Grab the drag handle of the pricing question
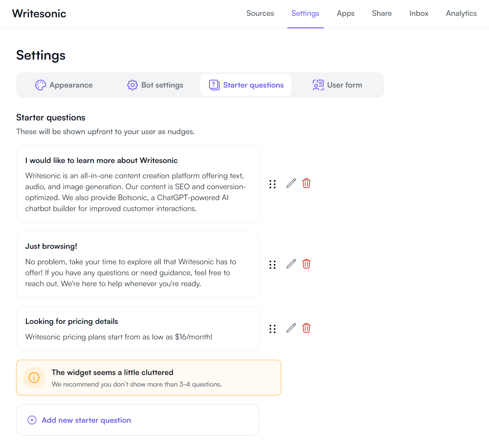This screenshot has width=489, height=448. (x=272, y=328)
